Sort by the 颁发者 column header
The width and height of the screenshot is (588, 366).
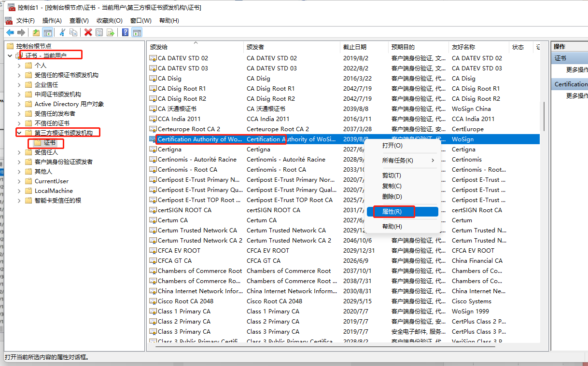tap(292, 47)
